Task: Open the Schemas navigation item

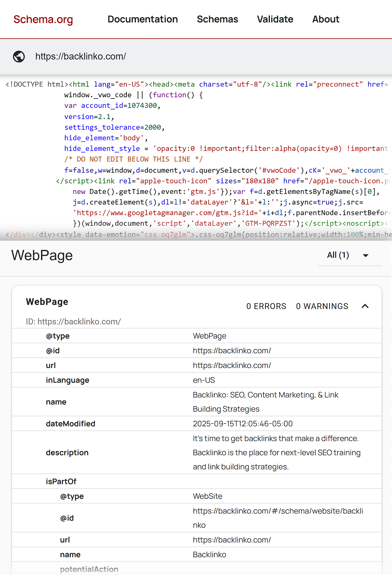Action: [x=217, y=19]
